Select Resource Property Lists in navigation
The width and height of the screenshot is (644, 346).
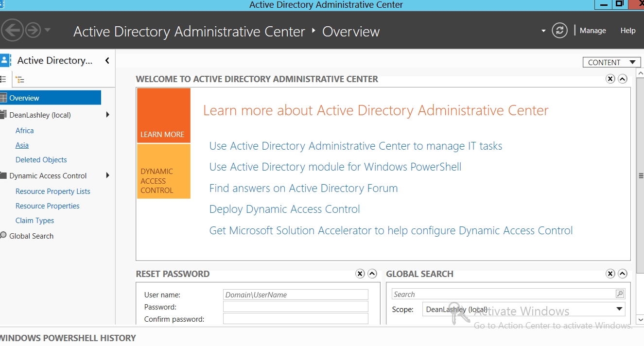coord(52,191)
